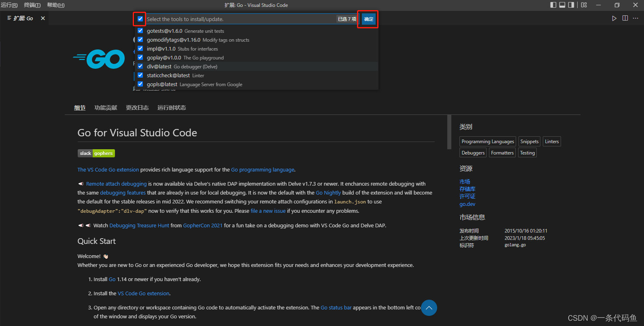Click the Snippets category tag
This screenshot has height=326, width=644.
(529, 142)
